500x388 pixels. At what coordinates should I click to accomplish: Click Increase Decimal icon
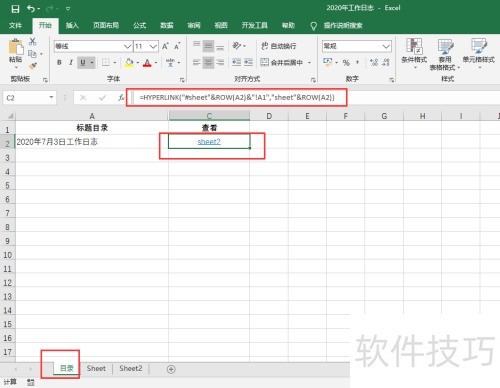click(x=374, y=62)
